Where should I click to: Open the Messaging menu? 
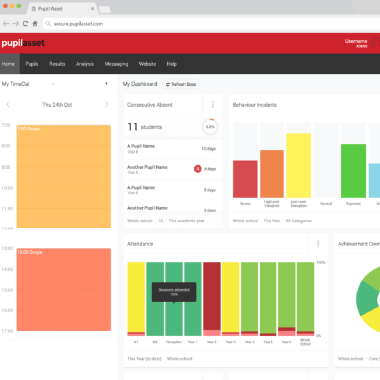[116, 64]
